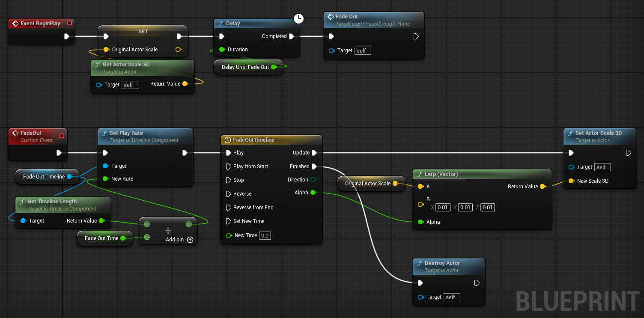
Task: Select the Delay Until Fade Out variable node
Action: pos(245,67)
